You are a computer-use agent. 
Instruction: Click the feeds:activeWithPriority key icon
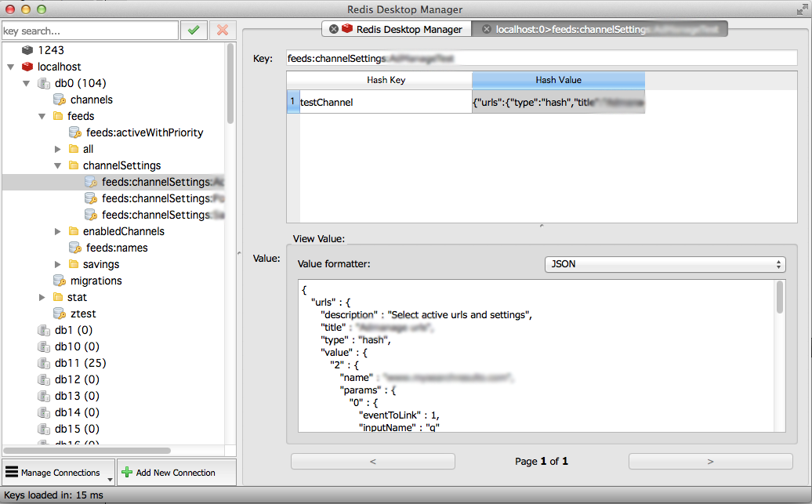(x=75, y=132)
